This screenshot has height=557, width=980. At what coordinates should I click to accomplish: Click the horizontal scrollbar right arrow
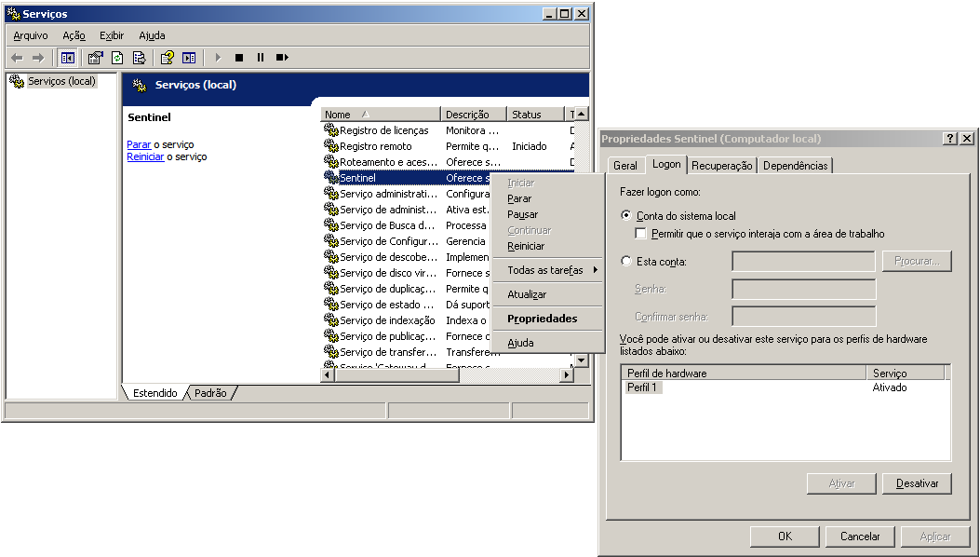point(566,374)
